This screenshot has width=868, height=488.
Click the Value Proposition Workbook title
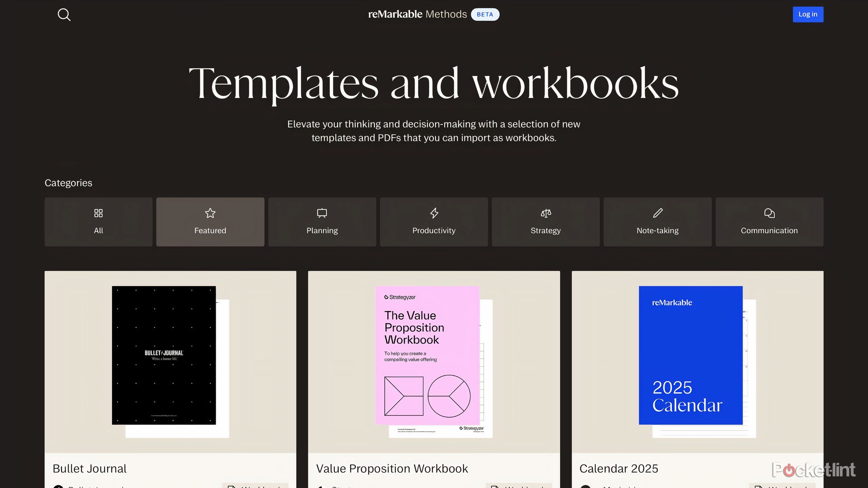[392, 469]
